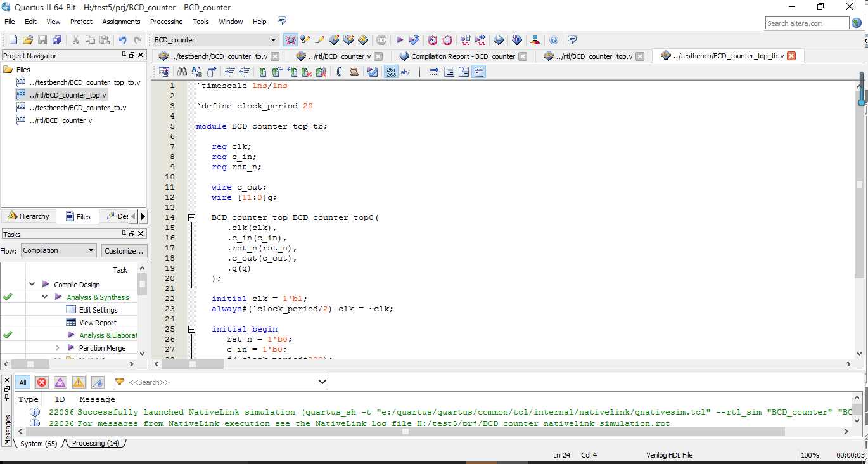868x464 pixels.
Task: Click the Customize... button
Action: pyautogui.click(x=124, y=250)
